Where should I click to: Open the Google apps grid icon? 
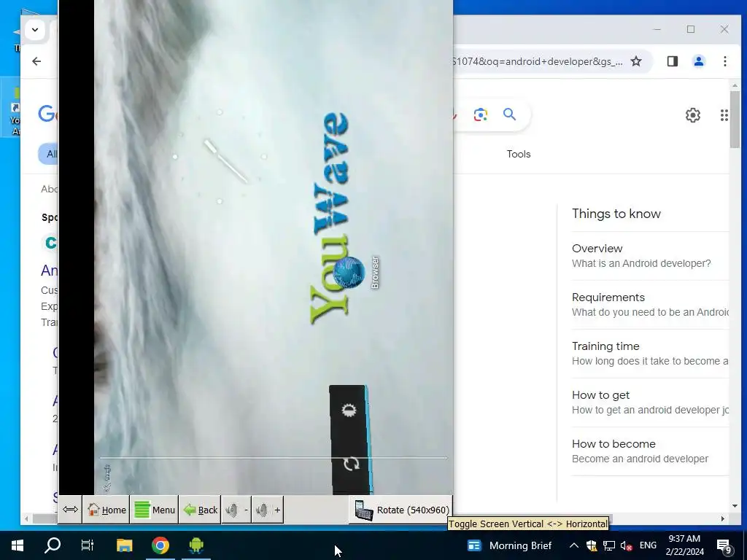pyautogui.click(x=724, y=114)
